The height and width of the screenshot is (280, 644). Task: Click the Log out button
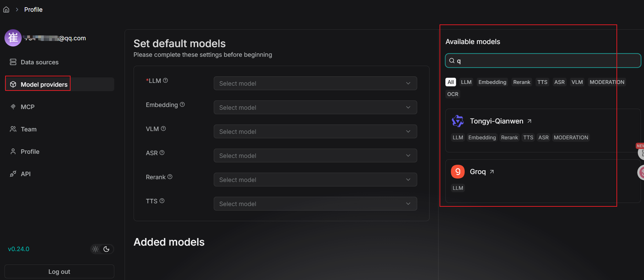point(59,271)
